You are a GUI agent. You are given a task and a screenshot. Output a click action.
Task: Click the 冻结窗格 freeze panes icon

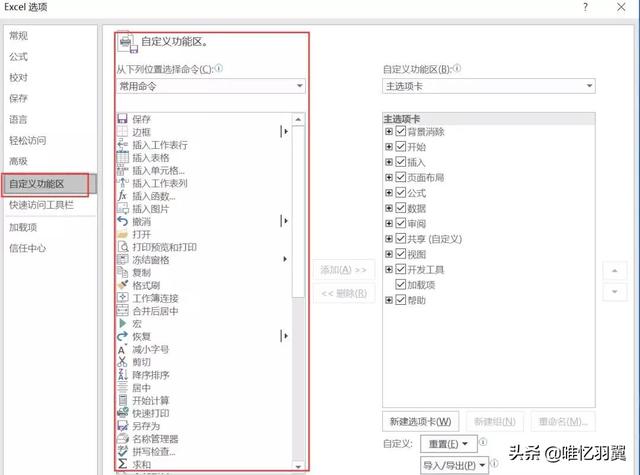[x=122, y=260]
